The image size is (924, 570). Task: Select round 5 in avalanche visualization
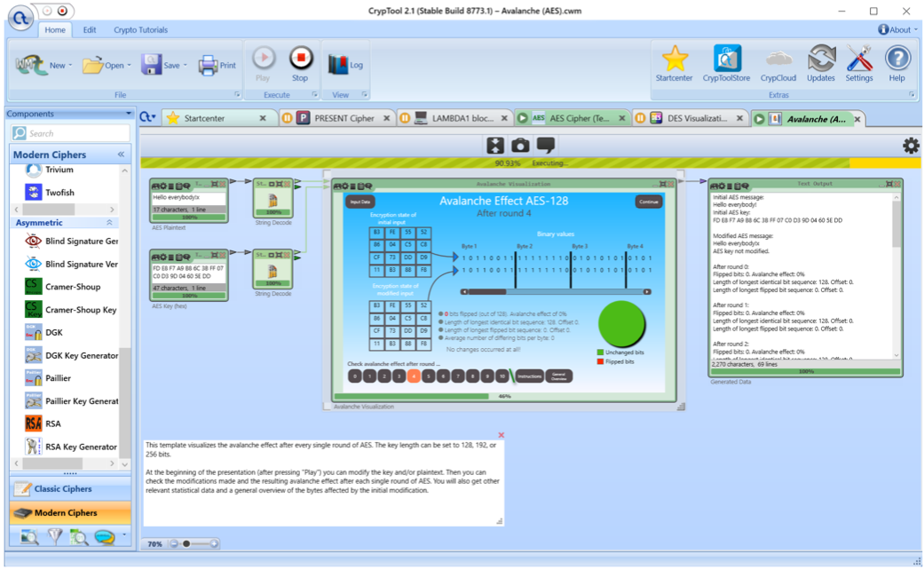pyautogui.click(x=429, y=376)
